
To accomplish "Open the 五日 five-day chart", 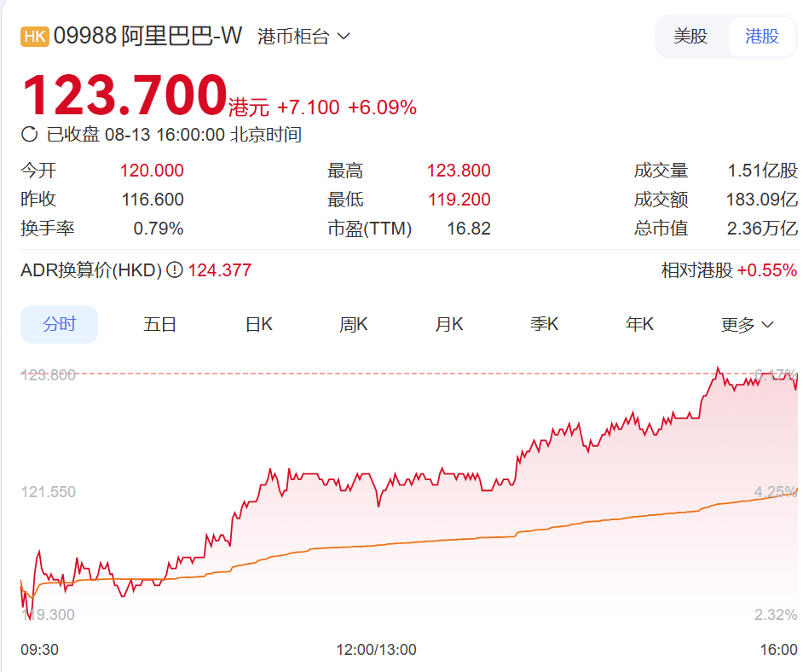I will [161, 324].
